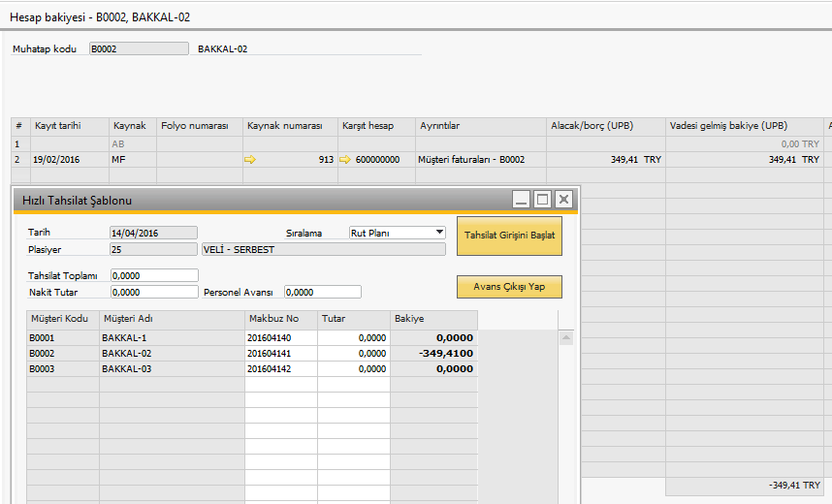Click link arrow next to source number 913
Viewport: 832px width, 504px height.
coord(250,160)
